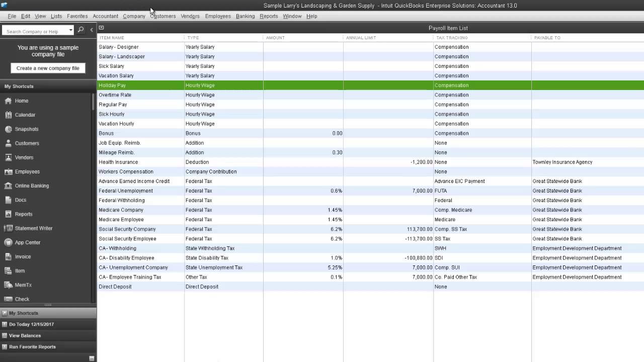Select the CA - Employee Training Tax item
Image resolution: width=644 pixels, height=362 pixels.
click(130, 277)
